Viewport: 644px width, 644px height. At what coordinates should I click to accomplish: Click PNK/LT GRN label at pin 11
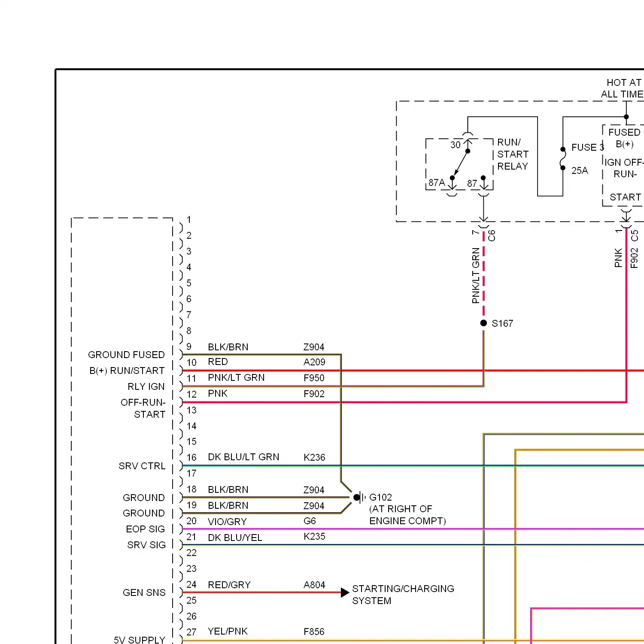point(236,377)
